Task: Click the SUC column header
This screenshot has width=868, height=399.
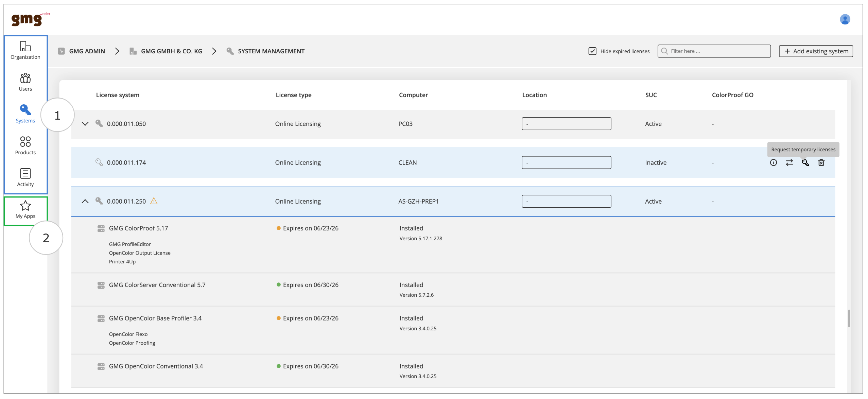Action: 651,95
